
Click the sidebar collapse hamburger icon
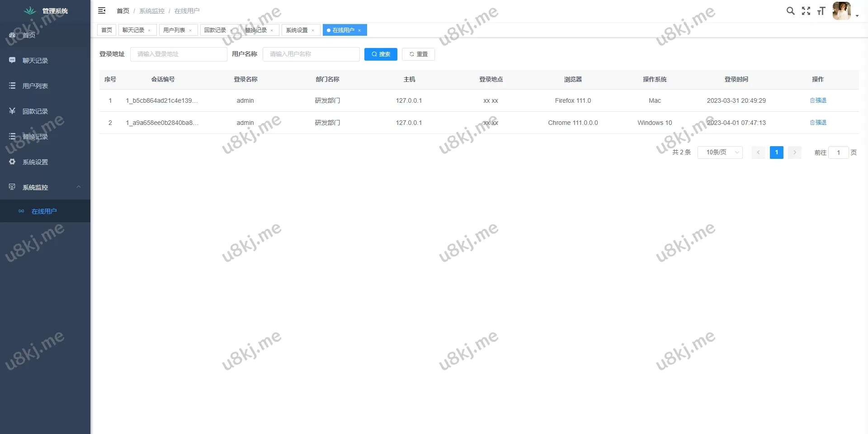click(102, 10)
